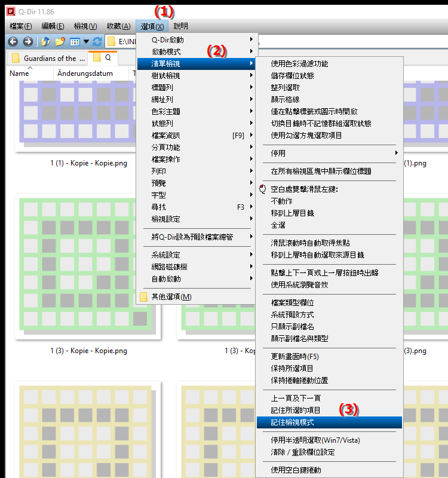Click the folder icon in address bar
The height and width of the screenshot is (478, 448).
pyautogui.click(x=112, y=41)
